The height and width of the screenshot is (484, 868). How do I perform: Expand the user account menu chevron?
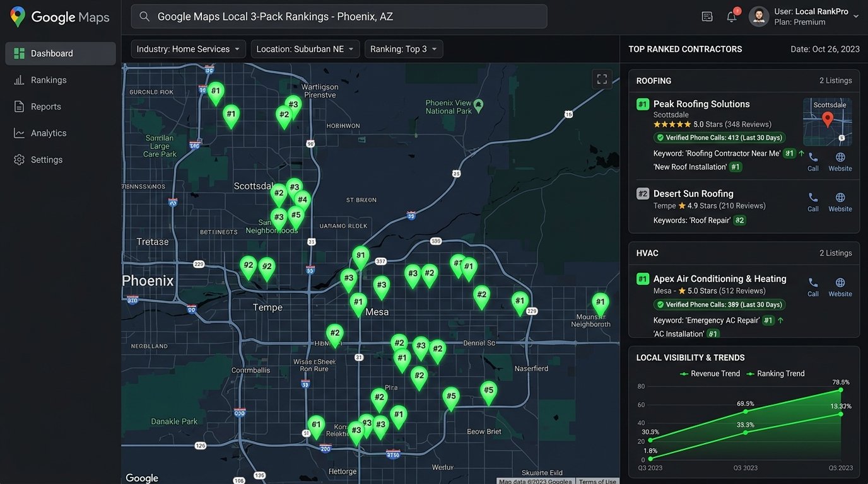[x=856, y=16]
